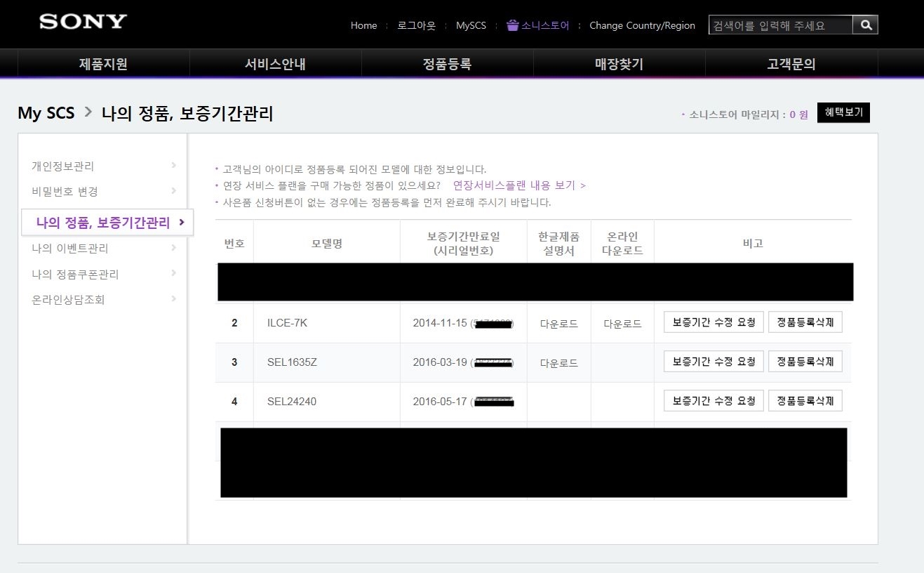Download Korean manual for SEL1635Z
This screenshot has height=573, width=924.
click(x=558, y=363)
